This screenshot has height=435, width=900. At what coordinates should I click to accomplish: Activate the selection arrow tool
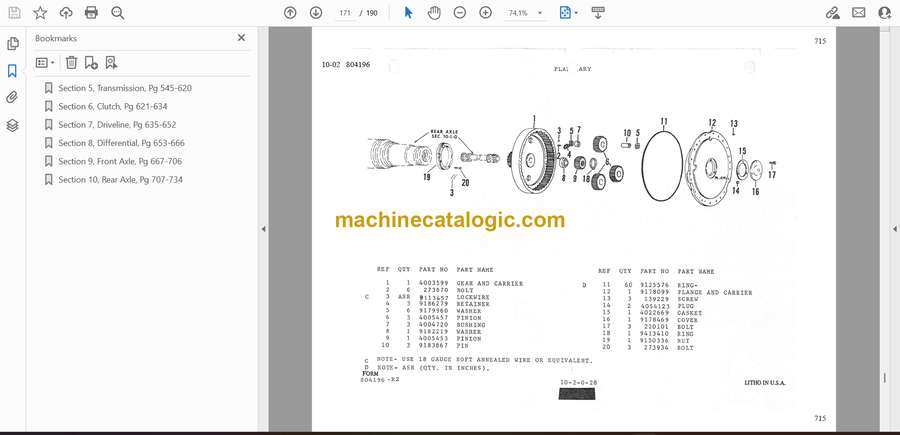click(408, 13)
